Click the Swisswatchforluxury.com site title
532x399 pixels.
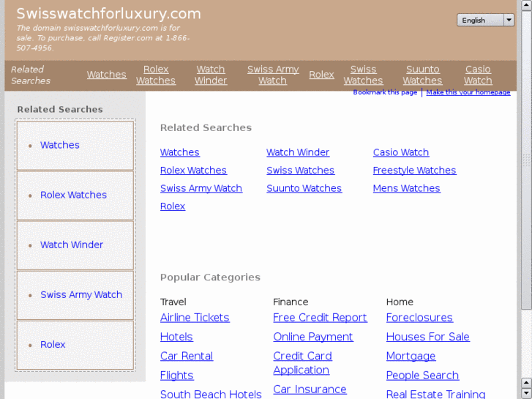[x=108, y=14]
